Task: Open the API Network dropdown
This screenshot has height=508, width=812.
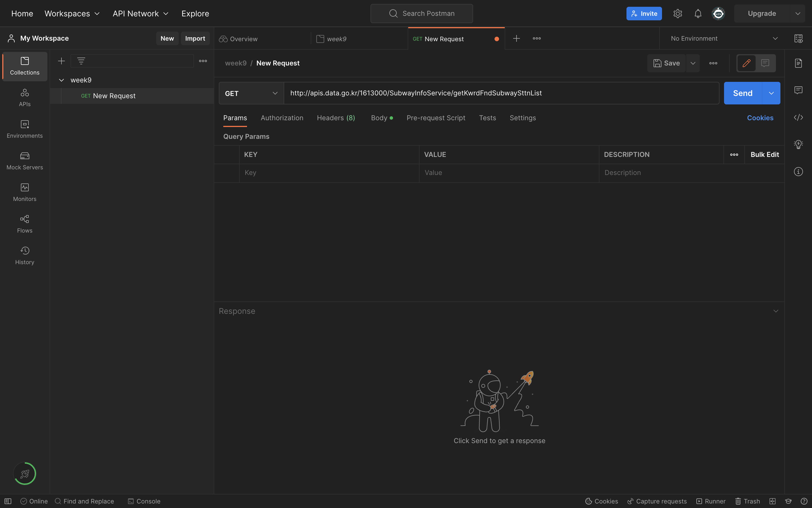Action: [141, 14]
